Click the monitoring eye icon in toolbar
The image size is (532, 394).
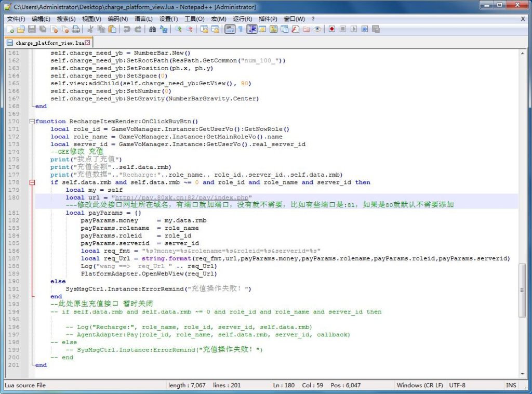317,29
